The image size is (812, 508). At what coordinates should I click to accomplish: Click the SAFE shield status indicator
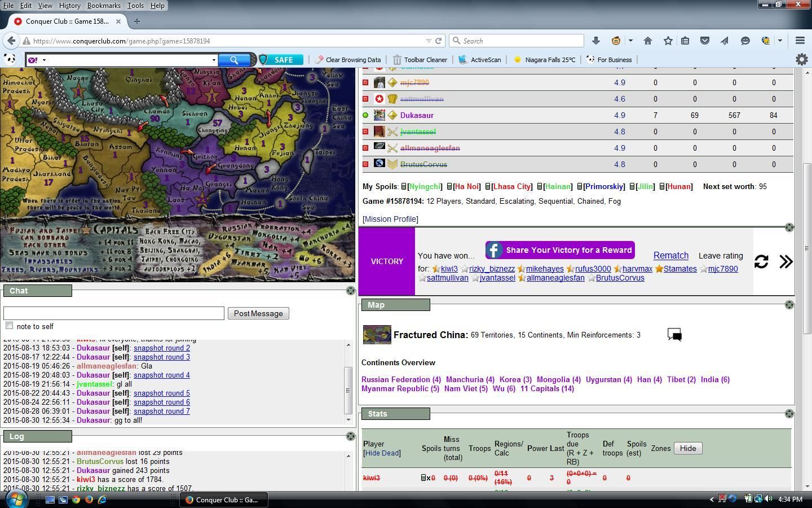pos(281,59)
